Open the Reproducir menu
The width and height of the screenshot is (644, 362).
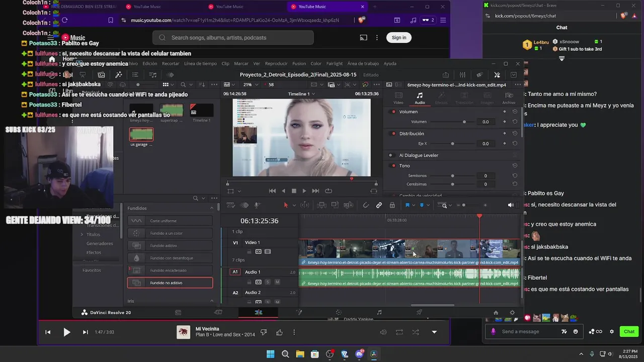276,63
